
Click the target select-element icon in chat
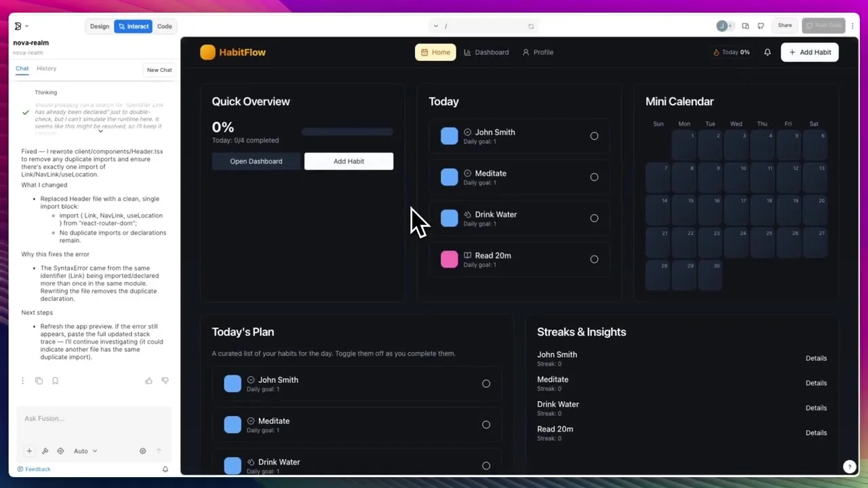pyautogui.click(x=60, y=451)
